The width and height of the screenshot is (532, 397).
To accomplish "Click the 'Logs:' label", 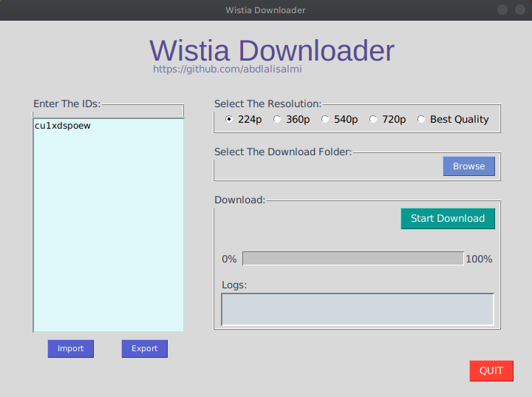I will [x=234, y=285].
